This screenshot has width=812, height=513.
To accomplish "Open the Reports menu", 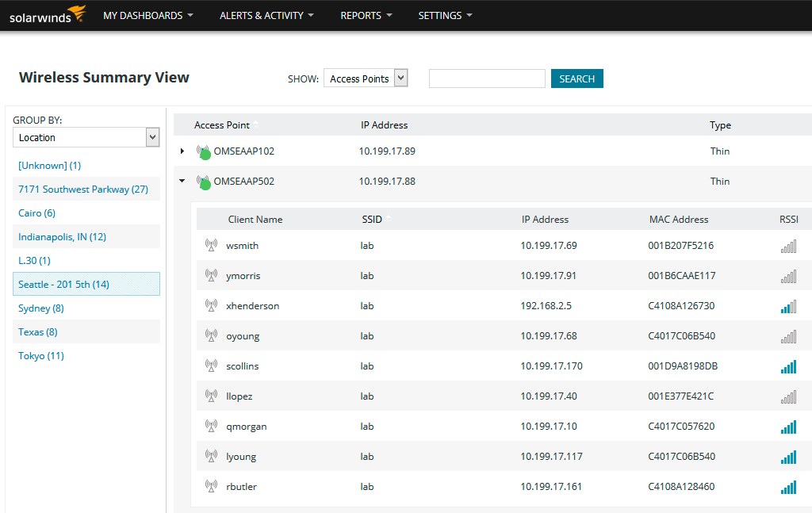I will click(x=366, y=16).
